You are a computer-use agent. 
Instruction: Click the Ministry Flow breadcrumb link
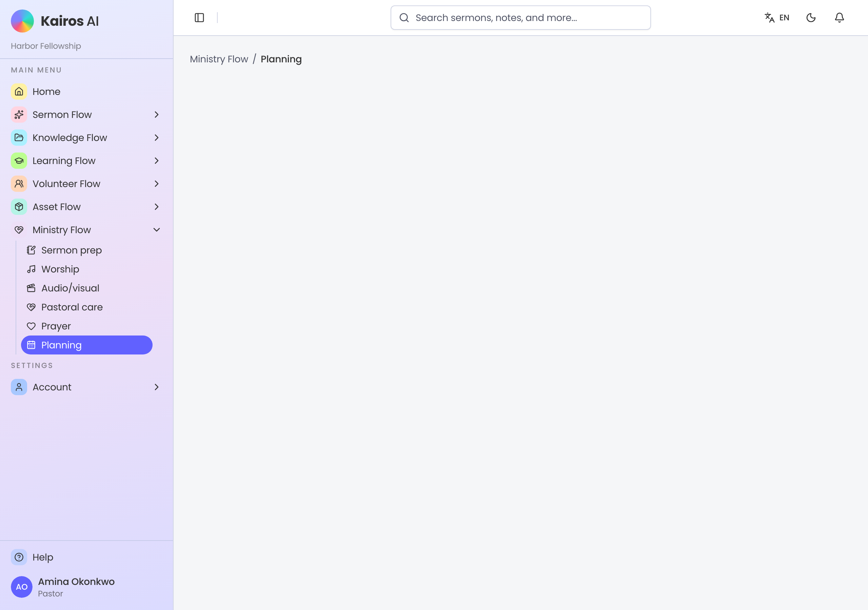(x=219, y=59)
